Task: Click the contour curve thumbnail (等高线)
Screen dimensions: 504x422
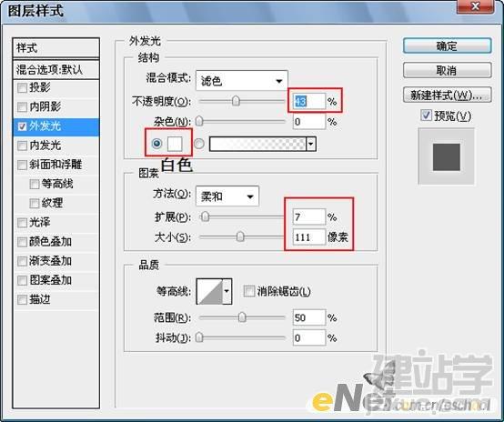Action: click(210, 291)
